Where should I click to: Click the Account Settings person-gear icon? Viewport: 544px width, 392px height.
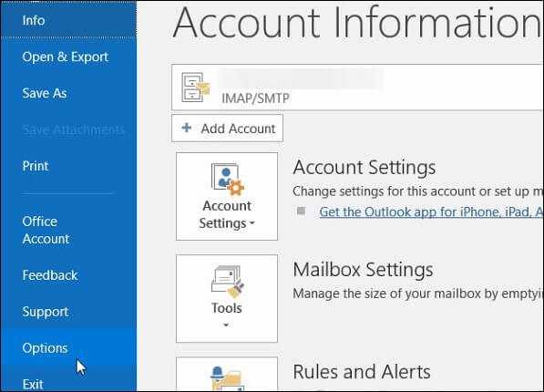tap(228, 179)
